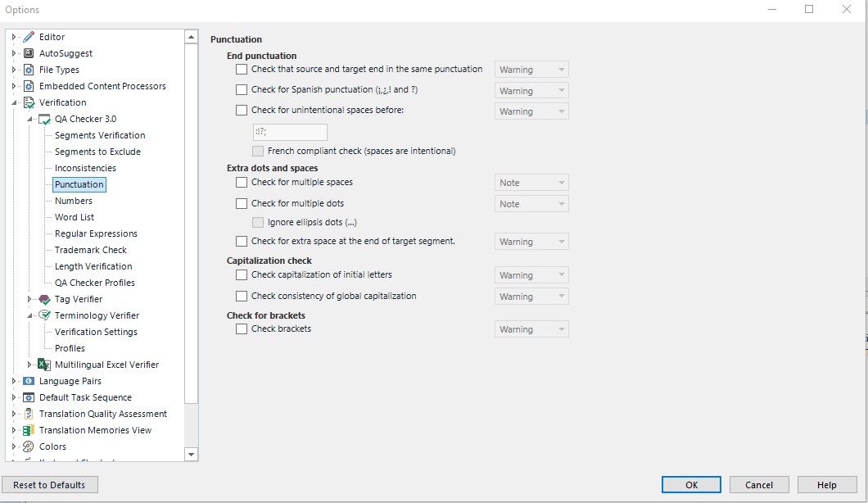Click the tree panel's vertical scrollbar
This screenshot has width=868, height=503.
(x=192, y=246)
